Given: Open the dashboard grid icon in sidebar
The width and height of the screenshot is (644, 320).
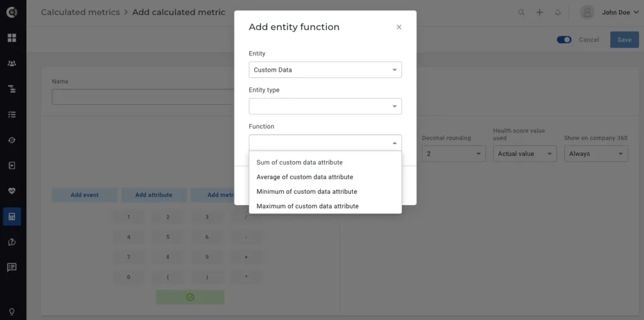Looking at the screenshot, I should pyautogui.click(x=12, y=38).
